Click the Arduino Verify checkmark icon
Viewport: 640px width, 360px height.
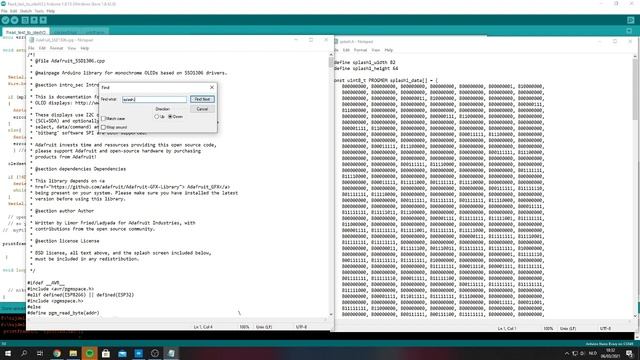coord(5,20)
